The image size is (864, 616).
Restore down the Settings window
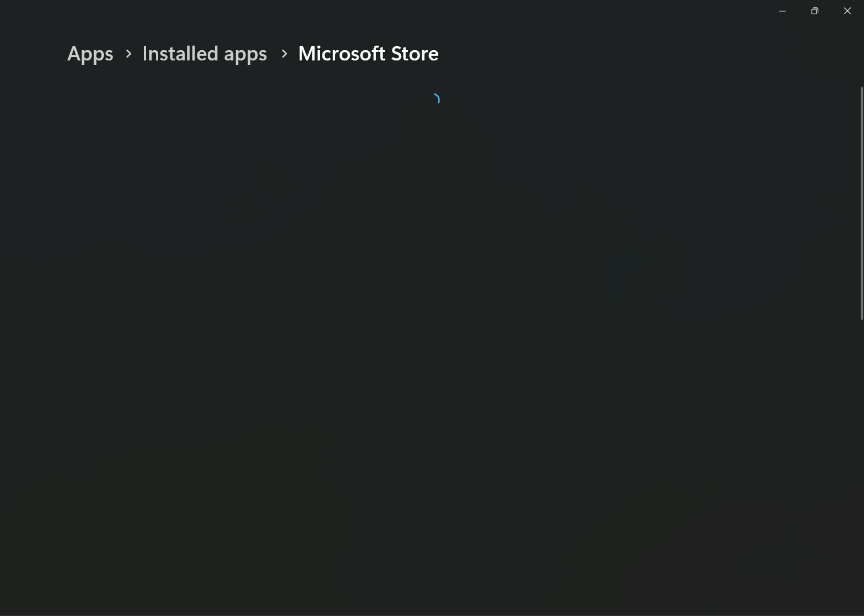click(x=815, y=11)
